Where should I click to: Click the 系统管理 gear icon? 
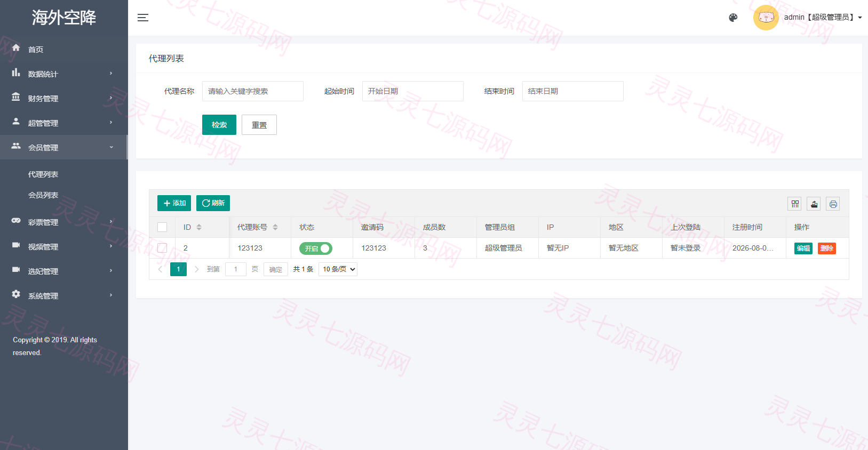pos(16,294)
